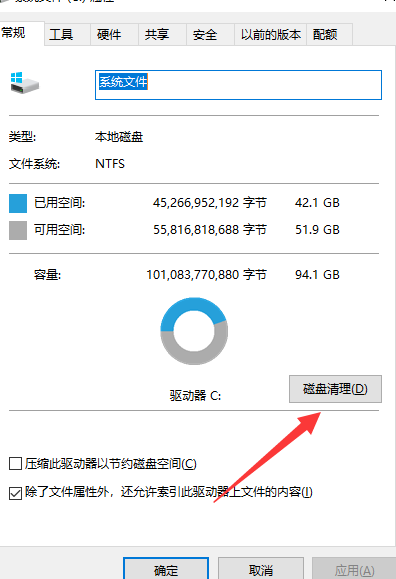Open 磁盘清理(D) disk cleanup

[x=335, y=389]
